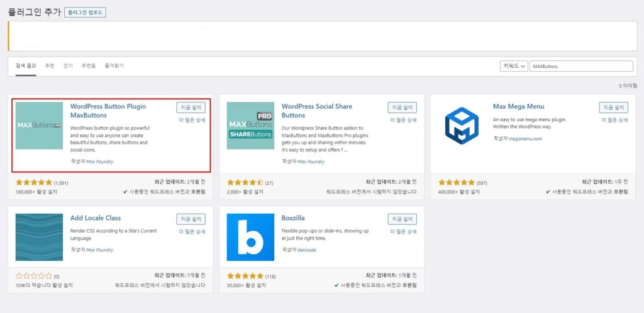Click the Max Mega Menu star rating

click(457, 182)
